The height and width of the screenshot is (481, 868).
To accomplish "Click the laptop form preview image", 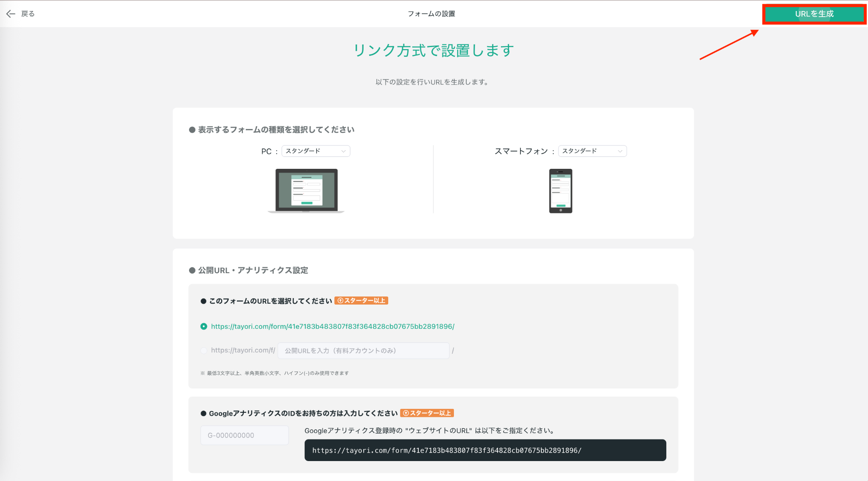I will (x=306, y=191).
